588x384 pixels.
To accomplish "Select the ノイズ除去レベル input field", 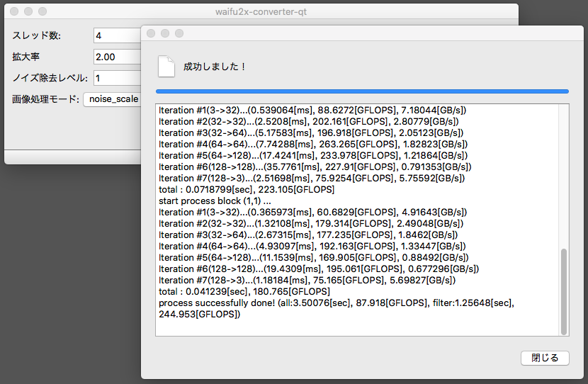I will [x=117, y=78].
